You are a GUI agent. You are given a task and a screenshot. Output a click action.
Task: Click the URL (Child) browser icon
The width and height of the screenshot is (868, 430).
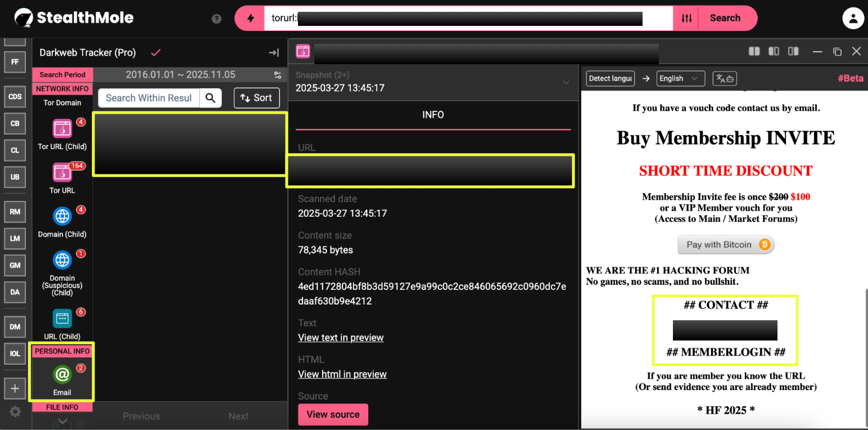click(62, 319)
